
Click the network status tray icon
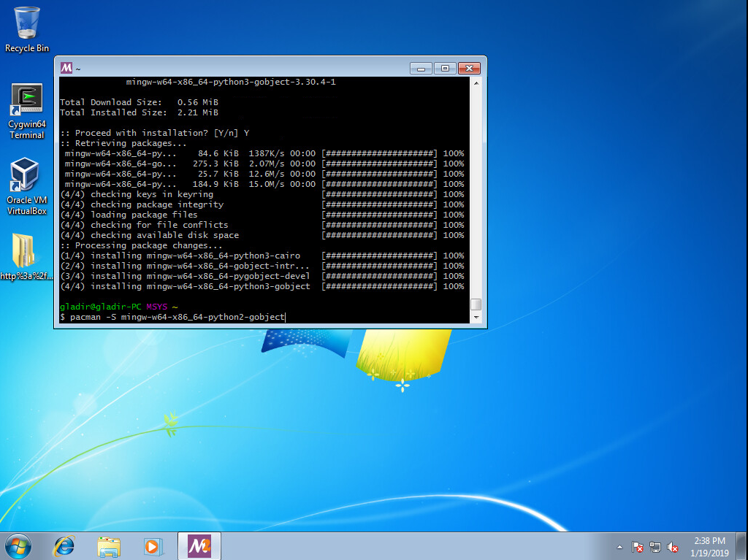(655, 547)
